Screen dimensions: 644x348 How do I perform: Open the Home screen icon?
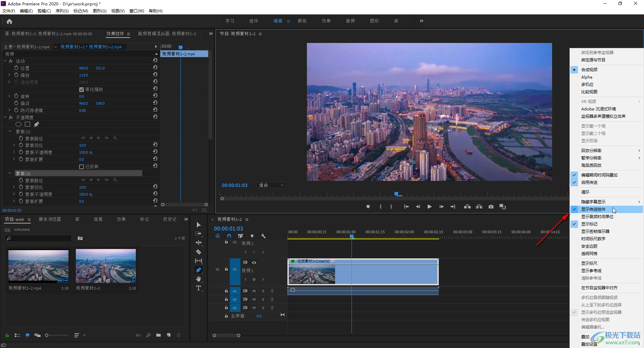click(x=9, y=21)
